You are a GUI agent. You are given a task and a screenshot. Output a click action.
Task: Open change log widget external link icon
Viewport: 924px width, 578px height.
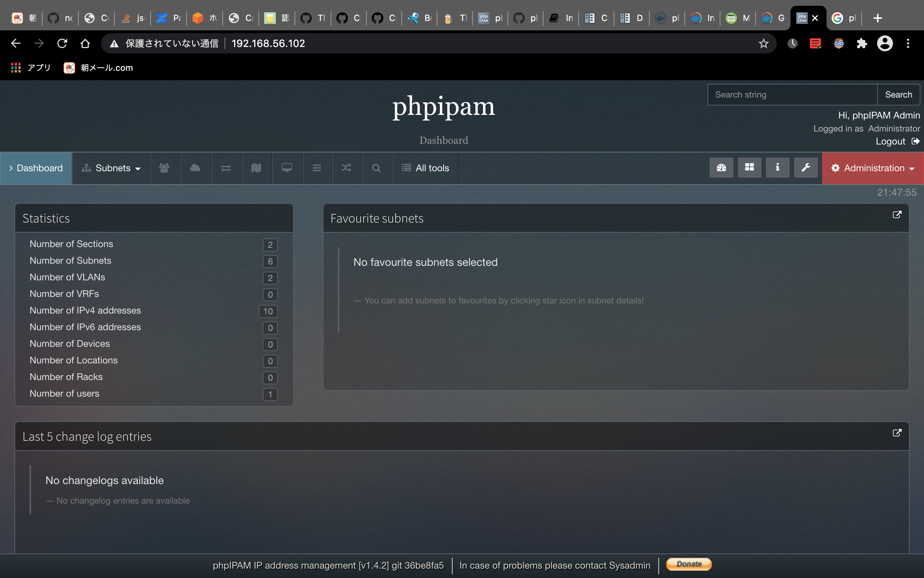pos(897,432)
